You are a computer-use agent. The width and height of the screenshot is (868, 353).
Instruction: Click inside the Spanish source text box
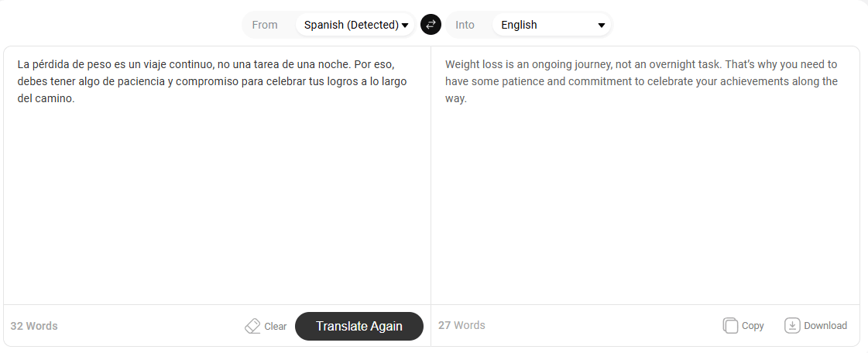217,176
